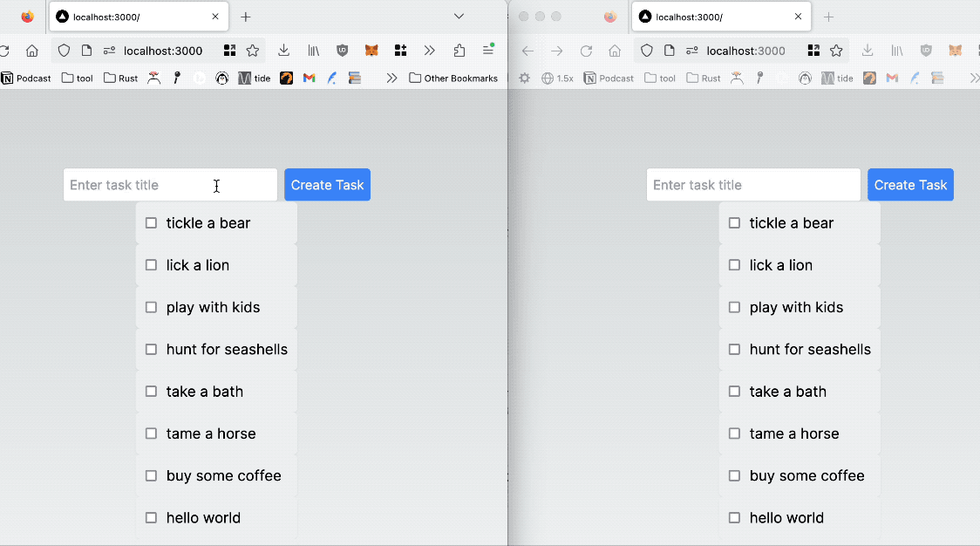The height and width of the screenshot is (546, 980).
Task: Click 'Create Task' button in left window
Action: tap(328, 185)
